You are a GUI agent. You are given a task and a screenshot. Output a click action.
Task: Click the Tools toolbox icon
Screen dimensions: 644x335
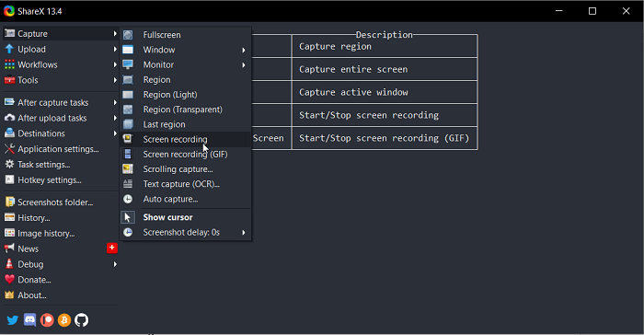pos(9,80)
